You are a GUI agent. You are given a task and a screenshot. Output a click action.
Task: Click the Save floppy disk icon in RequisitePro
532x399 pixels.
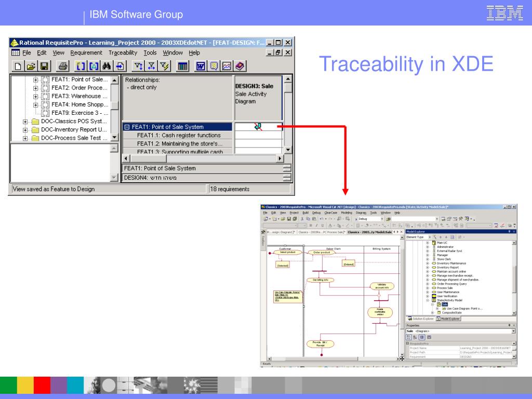(44, 66)
